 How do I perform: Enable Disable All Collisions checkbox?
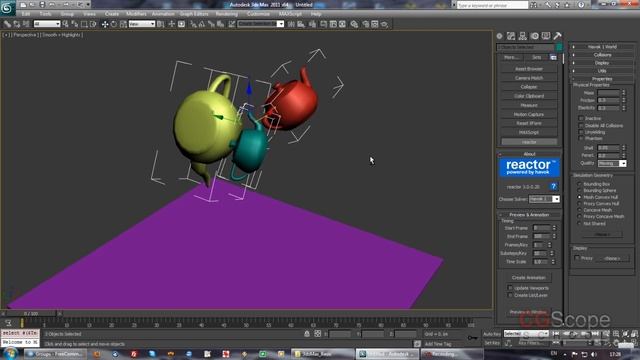point(580,125)
